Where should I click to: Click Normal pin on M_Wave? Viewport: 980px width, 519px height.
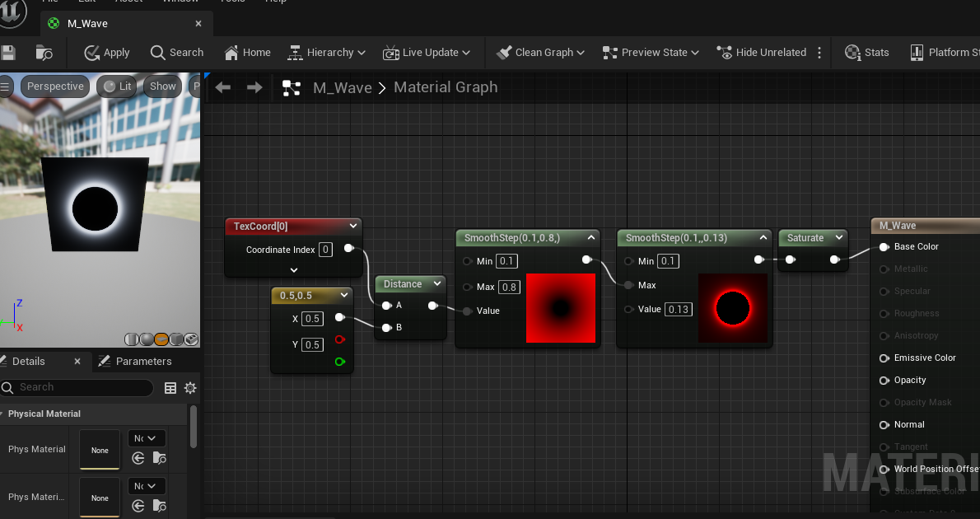(884, 424)
